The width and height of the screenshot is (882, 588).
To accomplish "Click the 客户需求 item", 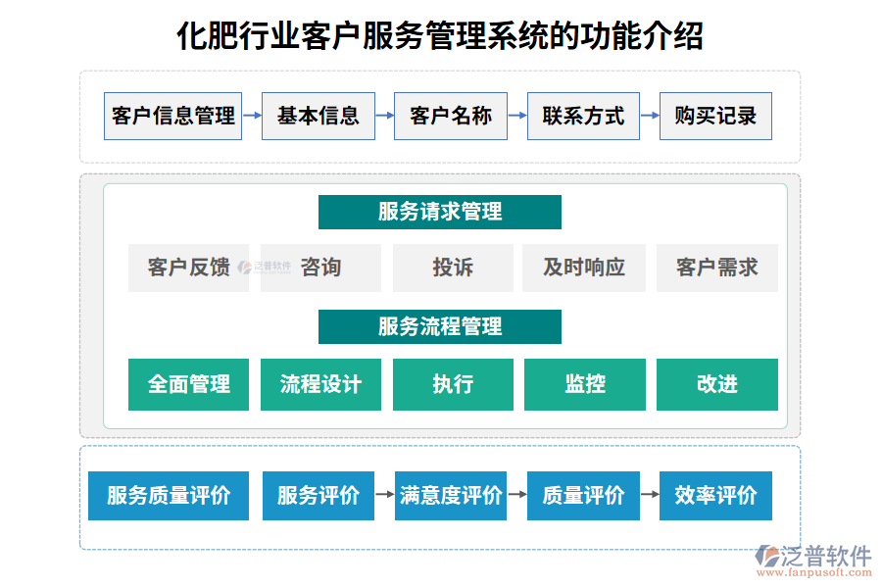I will [717, 267].
